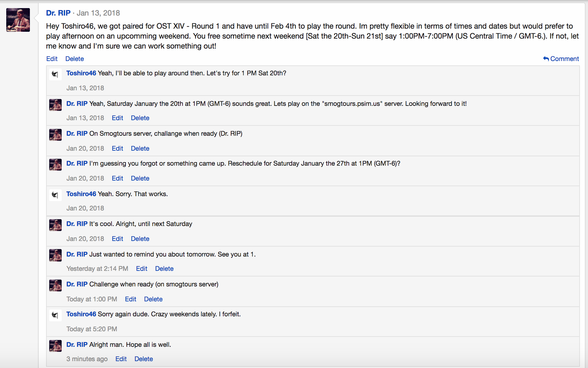Edit the '3 minutes ago' comment
This screenshot has height=368, width=588.
[121, 359]
